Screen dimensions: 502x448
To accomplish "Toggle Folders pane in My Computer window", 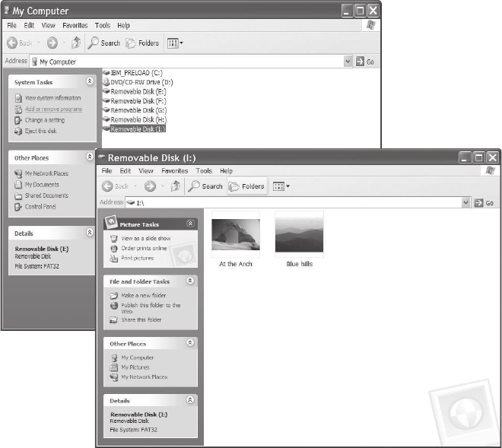I will pos(142,43).
